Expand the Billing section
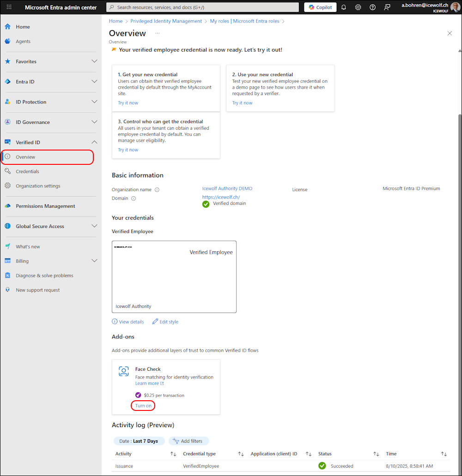The height and width of the screenshot is (476, 462). point(94,261)
